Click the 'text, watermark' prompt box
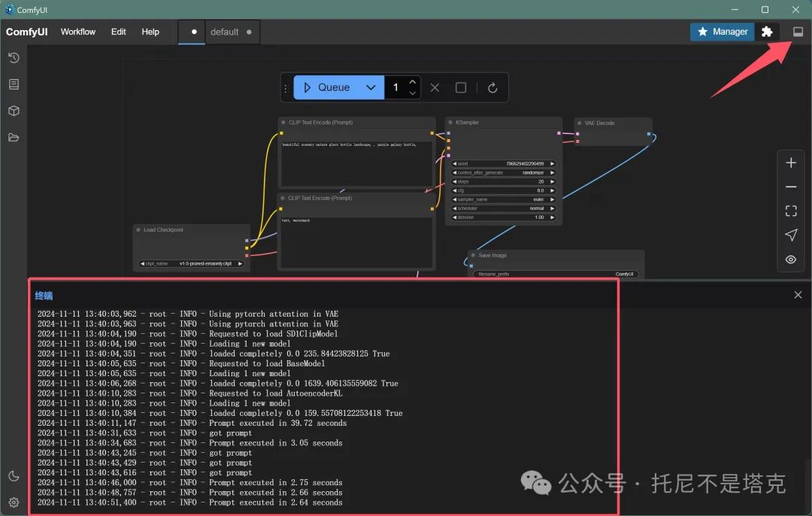This screenshot has width=812, height=516. (x=356, y=241)
